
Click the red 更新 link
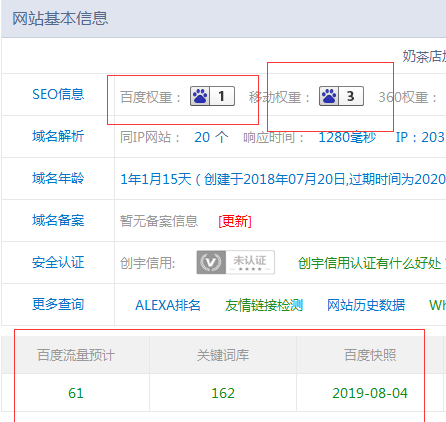point(235,221)
